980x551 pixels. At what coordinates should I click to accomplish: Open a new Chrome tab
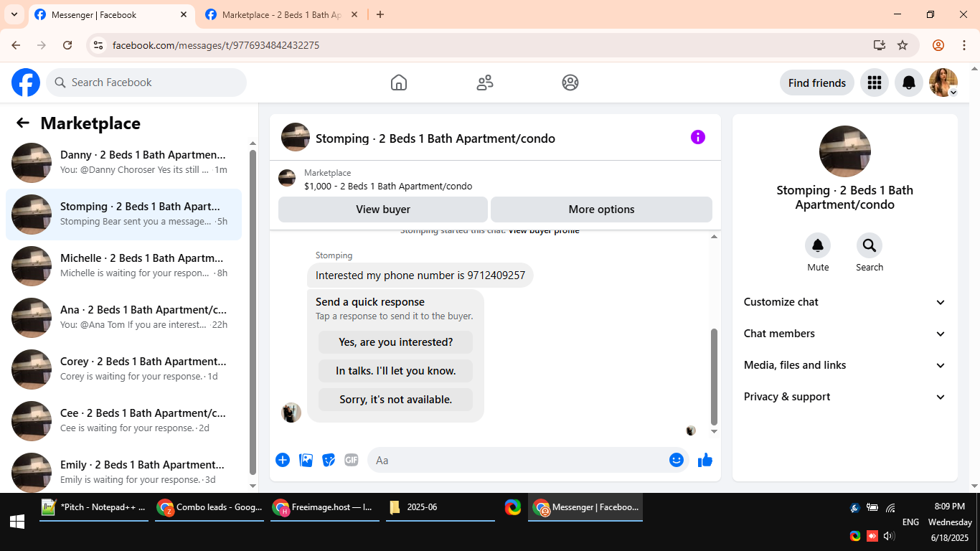pyautogui.click(x=380, y=14)
